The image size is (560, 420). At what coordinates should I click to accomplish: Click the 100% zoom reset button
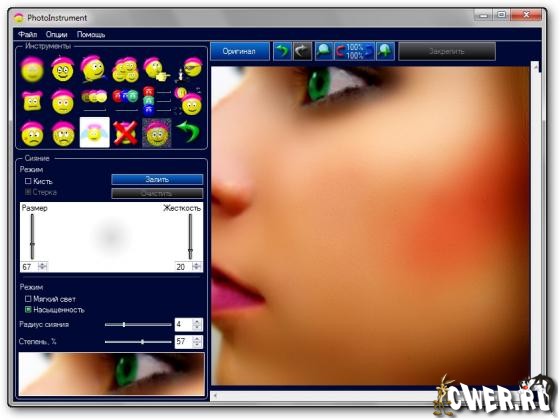tap(354, 51)
